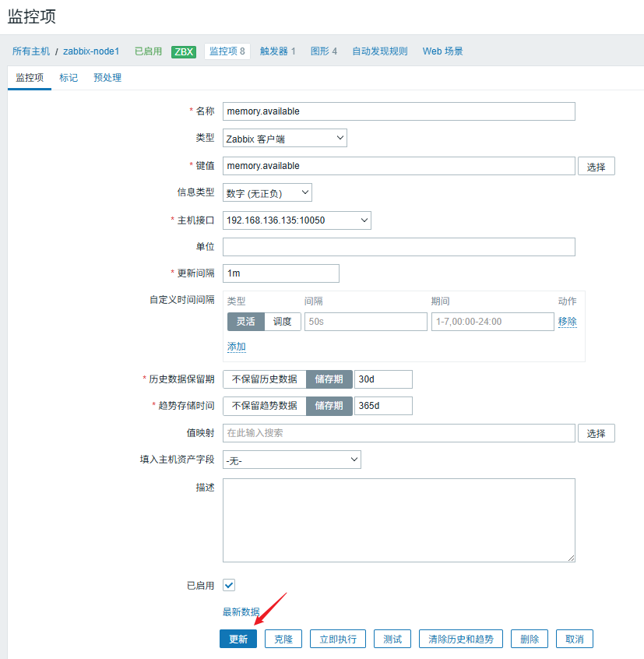Click the 已启用 host status link
Viewport: 644px width, 659px height.
coord(148,51)
